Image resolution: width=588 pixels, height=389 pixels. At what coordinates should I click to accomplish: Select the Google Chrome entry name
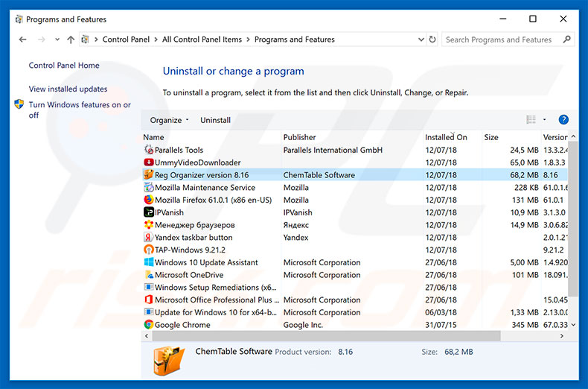182,325
